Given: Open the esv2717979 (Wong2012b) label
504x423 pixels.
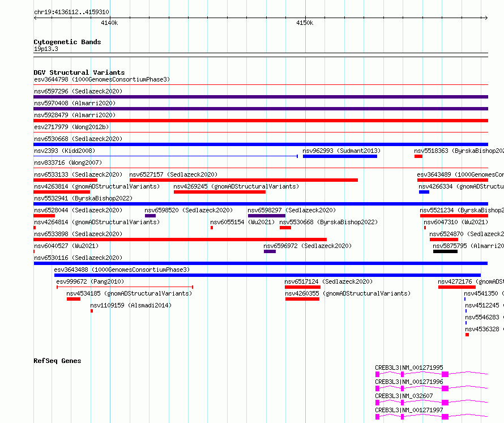Looking at the screenshot, I should click(71, 127).
